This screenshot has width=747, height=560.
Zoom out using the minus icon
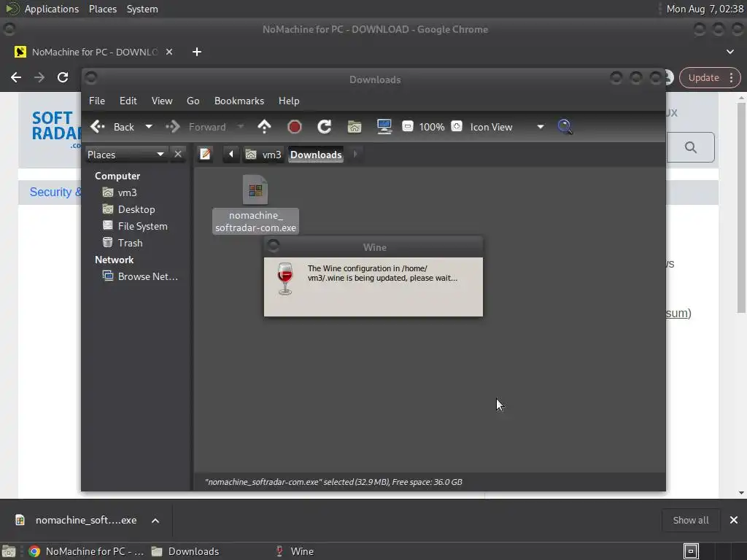point(408,126)
